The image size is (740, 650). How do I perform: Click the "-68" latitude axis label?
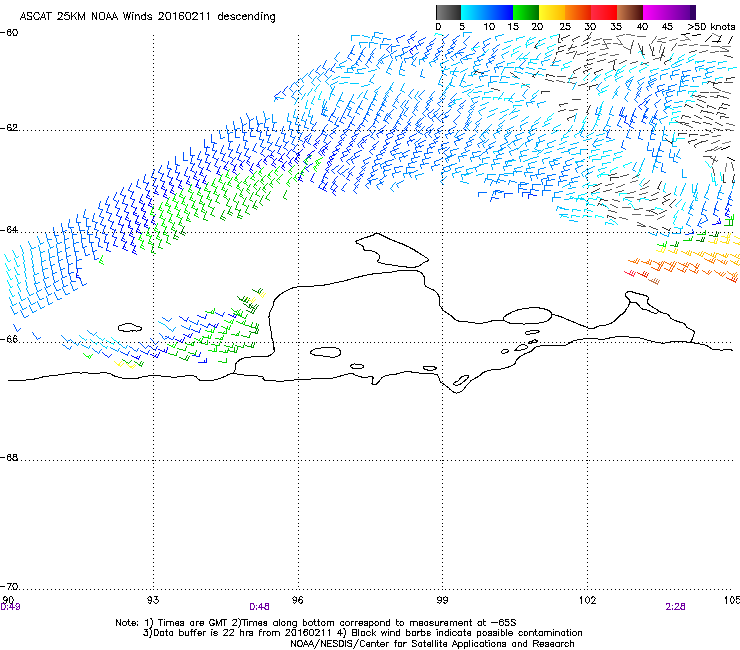tap(9, 458)
